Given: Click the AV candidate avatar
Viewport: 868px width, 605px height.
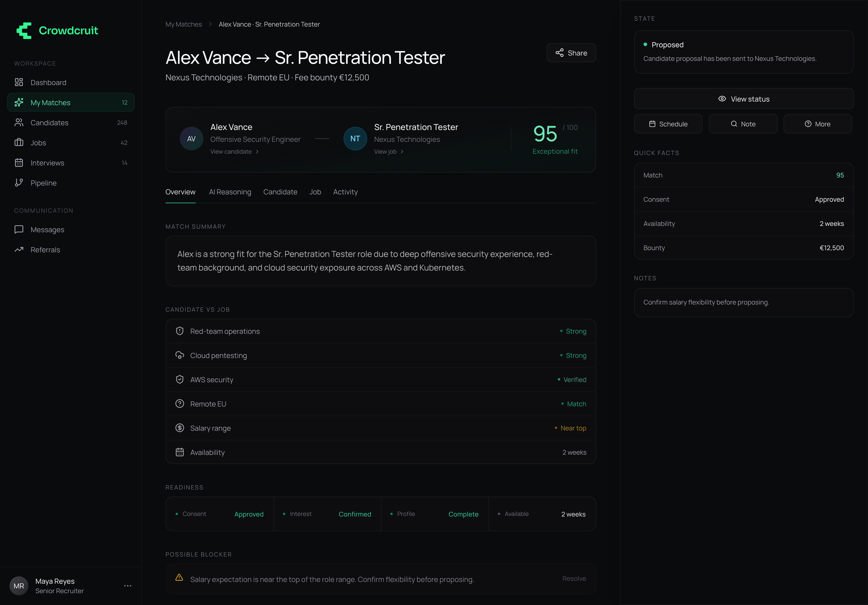Looking at the screenshot, I should [x=191, y=139].
